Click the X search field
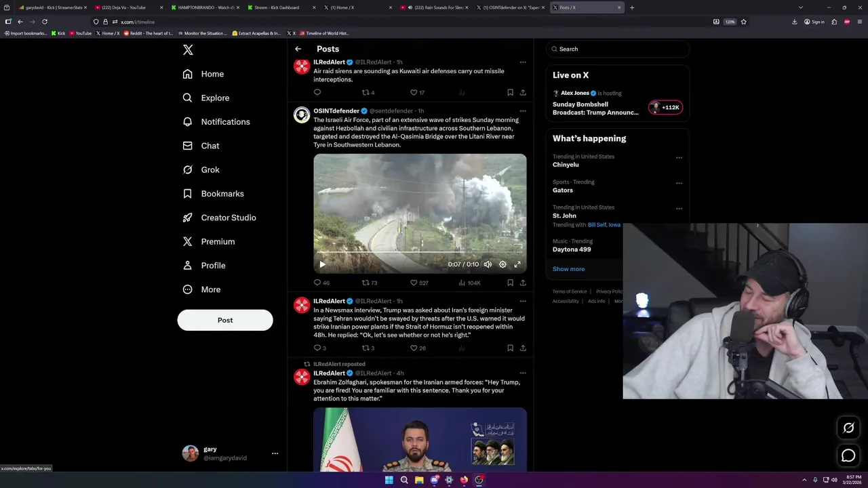The width and height of the screenshot is (868, 488). click(618, 49)
